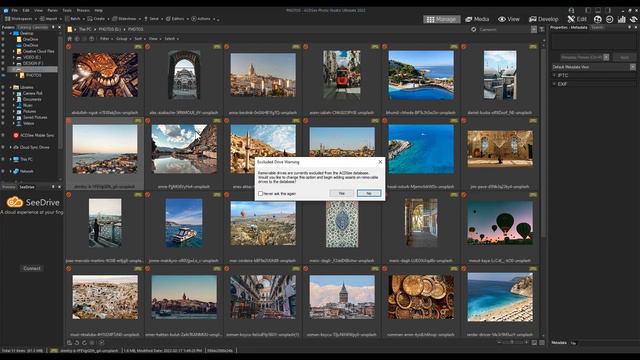Image resolution: width=640 pixels, height=360 pixels.
Task: Expand This PC node in folder tree
Action: (x=11, y=159)
